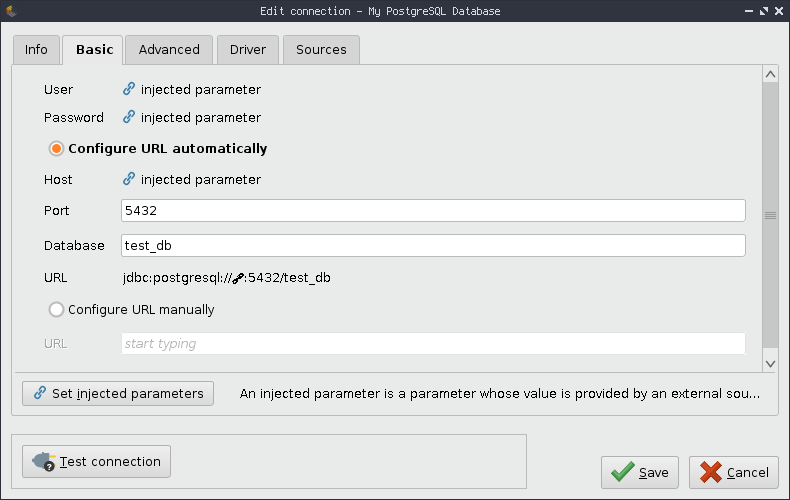The width and height of the screenshot is (790, 500).
Task: Select Configure URL automatically option
Action: (57, 149)
